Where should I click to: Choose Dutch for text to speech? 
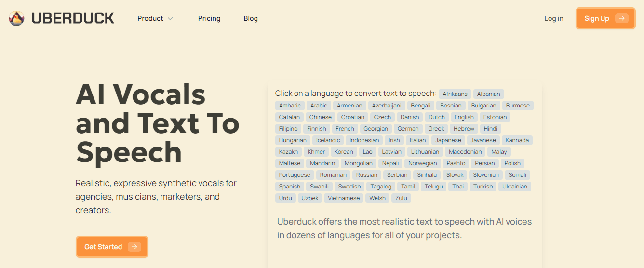point(437,117)
